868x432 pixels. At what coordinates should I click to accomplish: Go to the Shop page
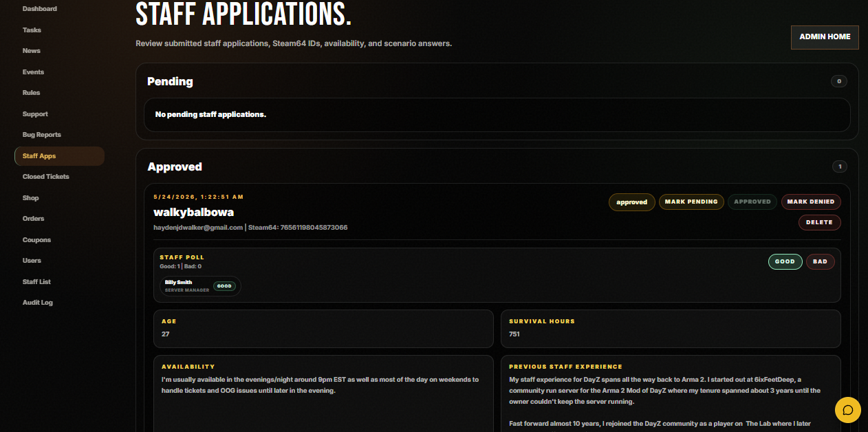31,198
